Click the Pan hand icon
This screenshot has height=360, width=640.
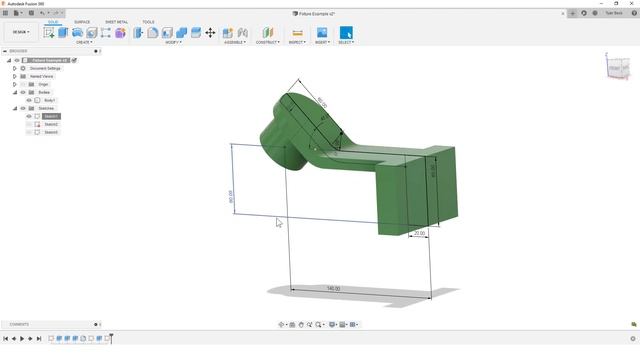click(301, 325)
